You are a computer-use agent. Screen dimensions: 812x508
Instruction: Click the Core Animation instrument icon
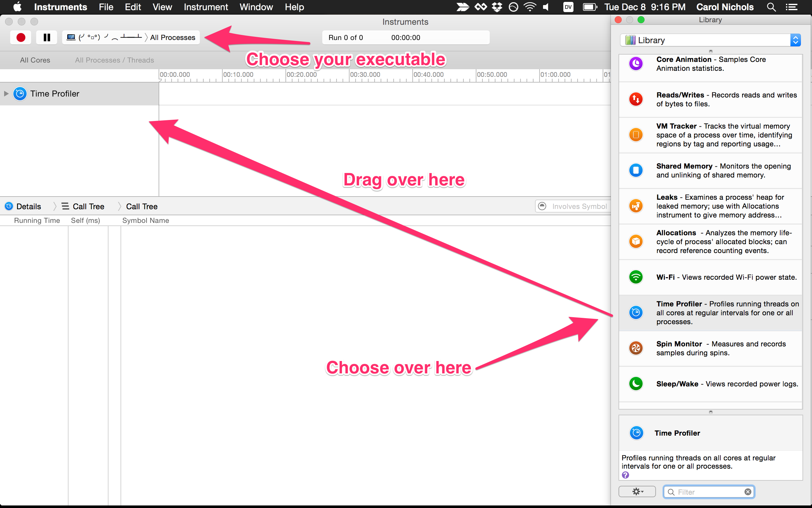pyautogui.click(x=636, y=63)
